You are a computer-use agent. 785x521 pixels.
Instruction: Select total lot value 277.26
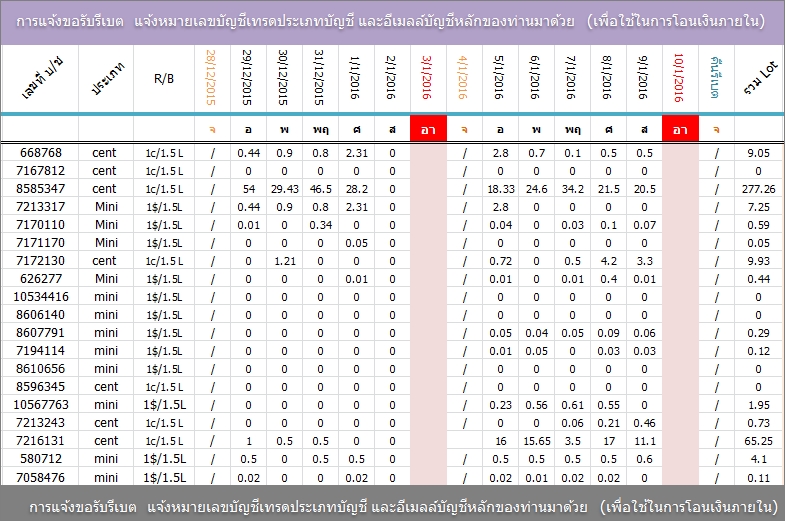[758, 189]
